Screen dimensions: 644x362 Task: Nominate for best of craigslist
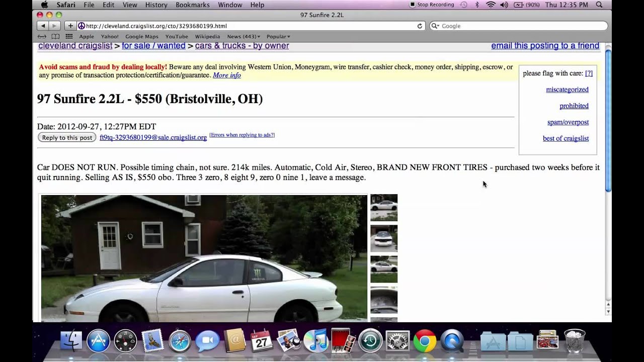(566, 138)
